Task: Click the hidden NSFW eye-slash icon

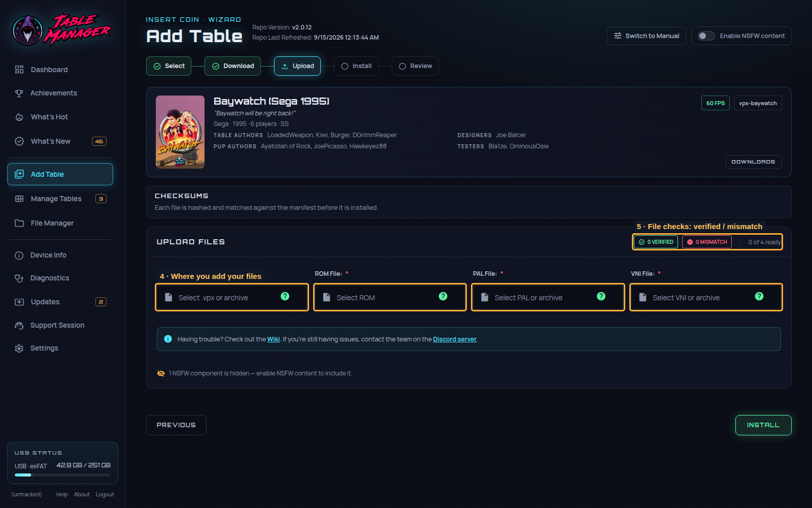Action: [161, 373]
